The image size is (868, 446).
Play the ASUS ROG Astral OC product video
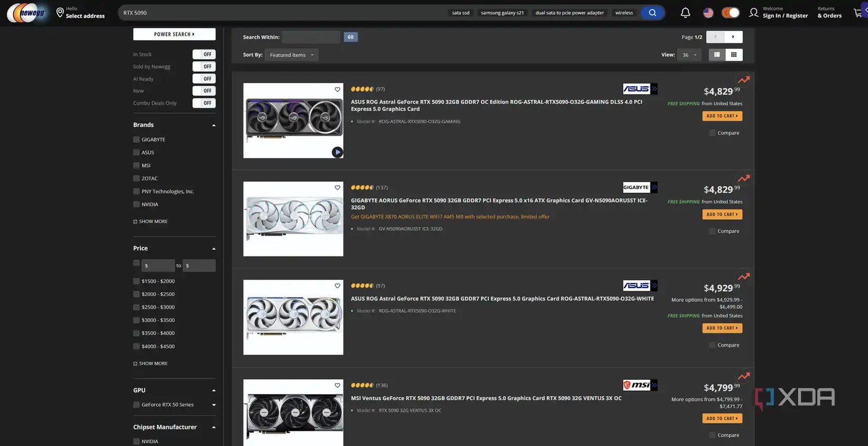point(337,152)
